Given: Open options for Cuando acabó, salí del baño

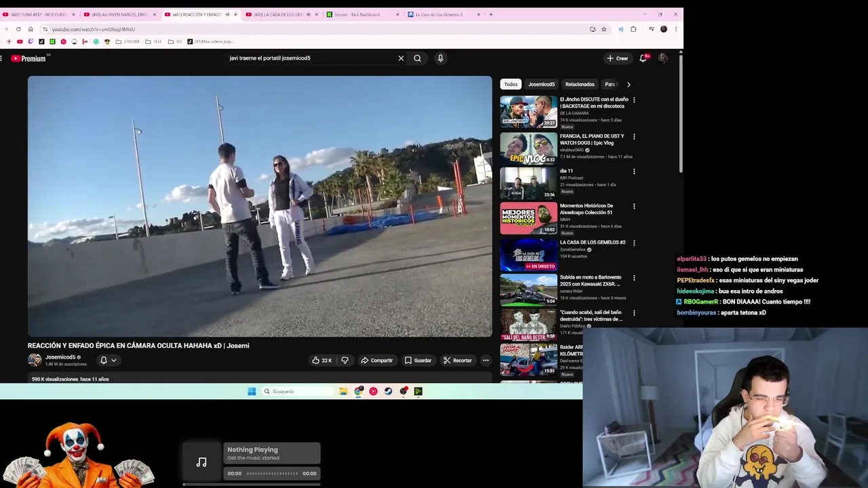Looking at the screenshot, I should pos(634,313).
